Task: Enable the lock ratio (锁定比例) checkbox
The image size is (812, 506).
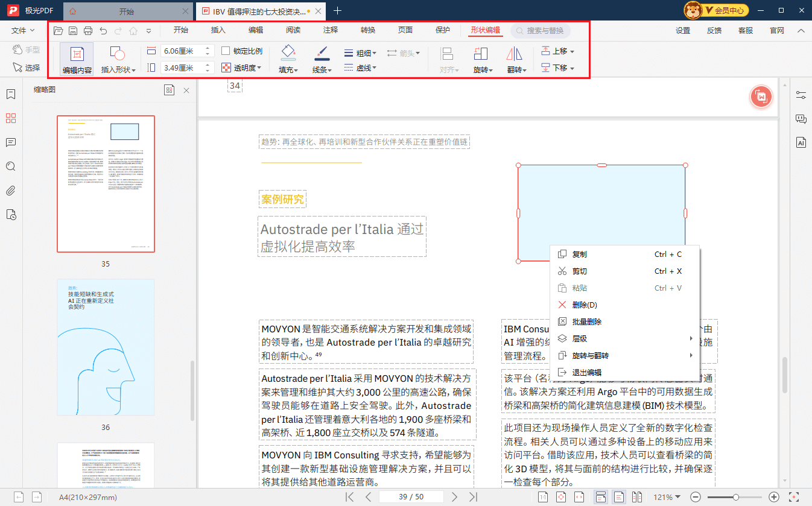Action: click(226, 51)
